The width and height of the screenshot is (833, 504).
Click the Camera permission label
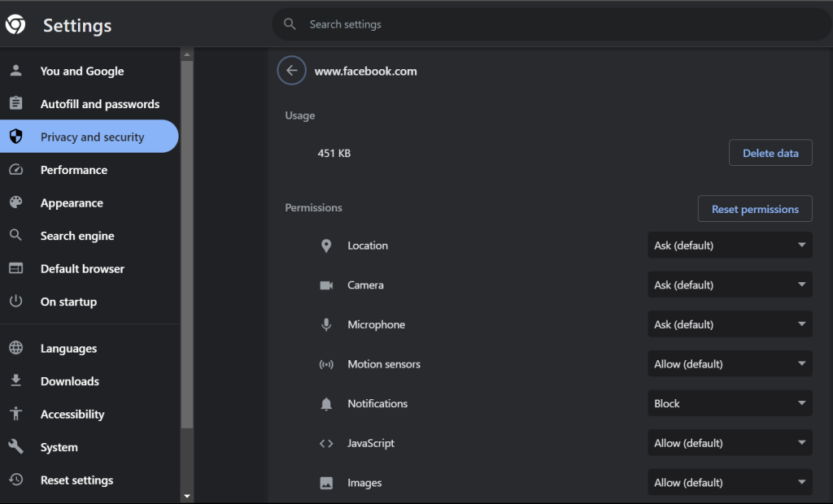click(x=365, y=285)
